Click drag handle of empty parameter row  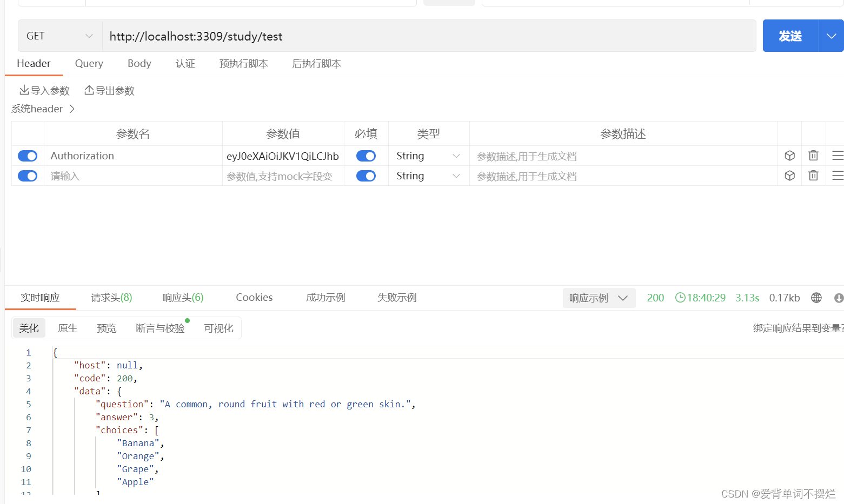pyautogui.click(x=838, y=176)
